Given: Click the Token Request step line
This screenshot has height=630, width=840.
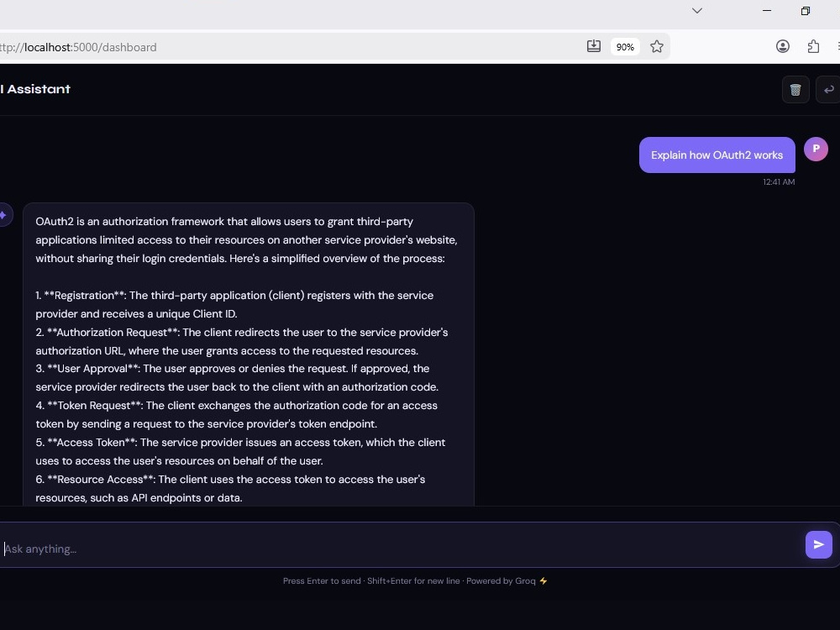Looking at the screenshot, I should [x=236, y=415].
